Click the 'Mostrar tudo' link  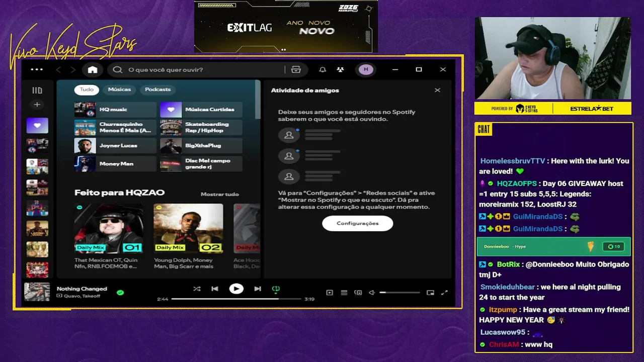pyautogui.click(x=219, y=194)
